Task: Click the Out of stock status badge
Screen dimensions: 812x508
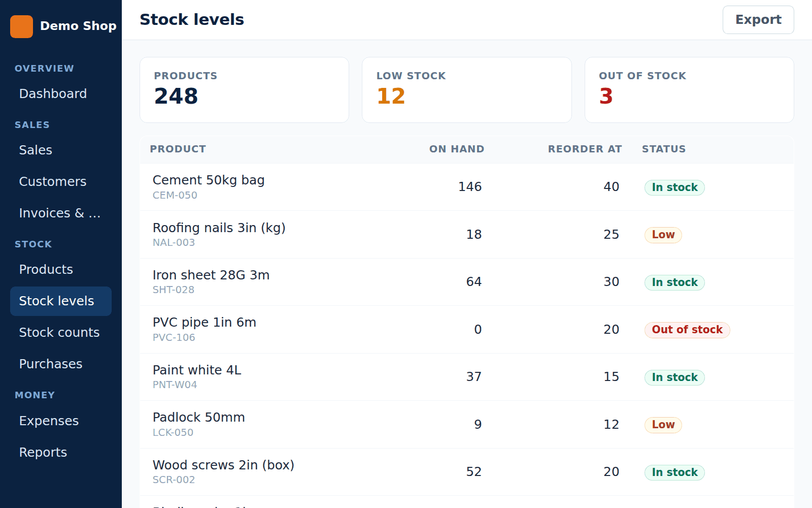Action: [x=687, y=330]
